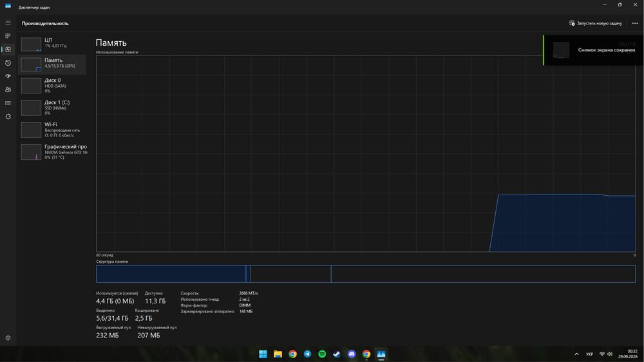Screen dimensions: 644x362
Task: Click the ЦП mini graph thumbnail
Action: (x=31, y=44)
